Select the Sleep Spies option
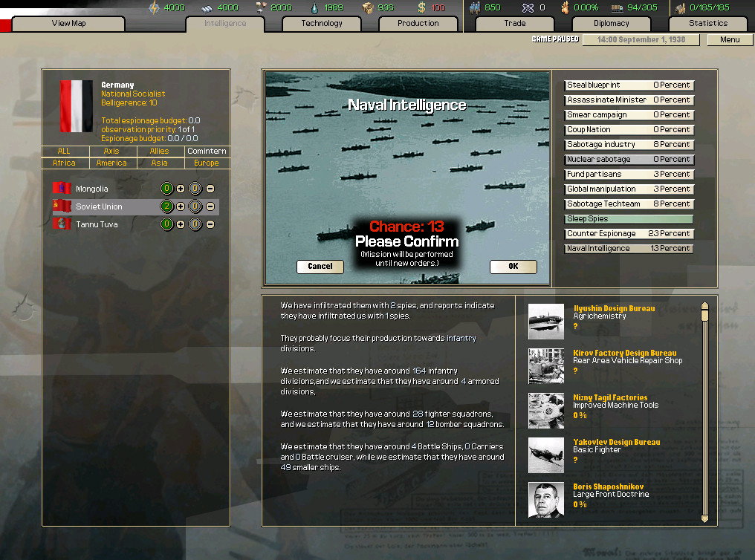Screen dimensions: 755x560 [x=629, y=219]
